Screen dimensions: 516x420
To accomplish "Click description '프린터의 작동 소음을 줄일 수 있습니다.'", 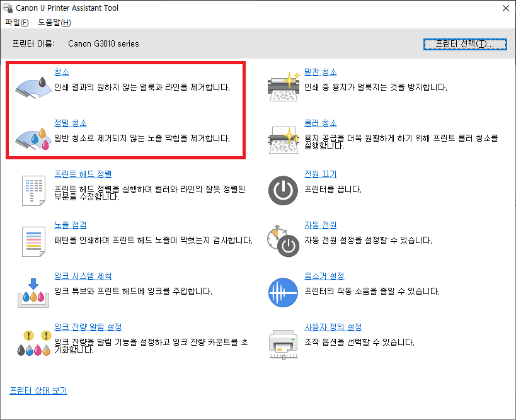I will pyautogui.click(x=372, y=291).
